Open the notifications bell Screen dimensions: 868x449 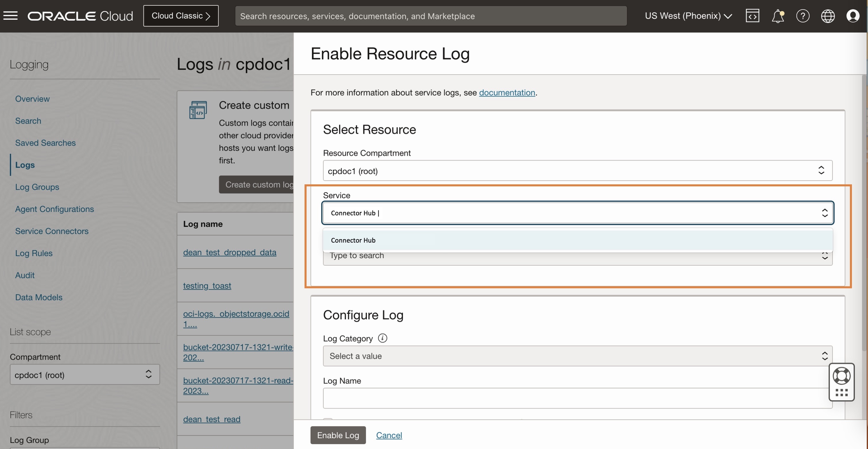778,16
